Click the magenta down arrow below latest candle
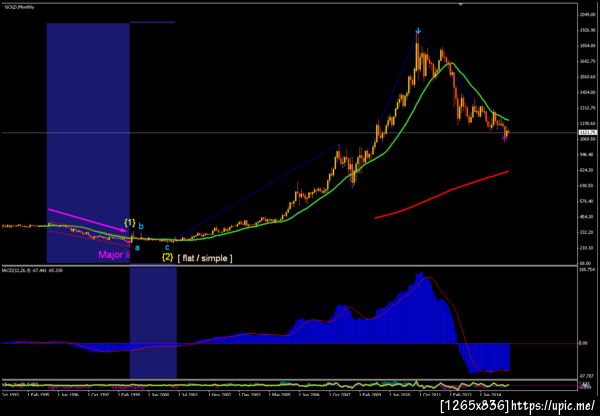The height and width of the screenshot is (416, 600). point(505,139)
